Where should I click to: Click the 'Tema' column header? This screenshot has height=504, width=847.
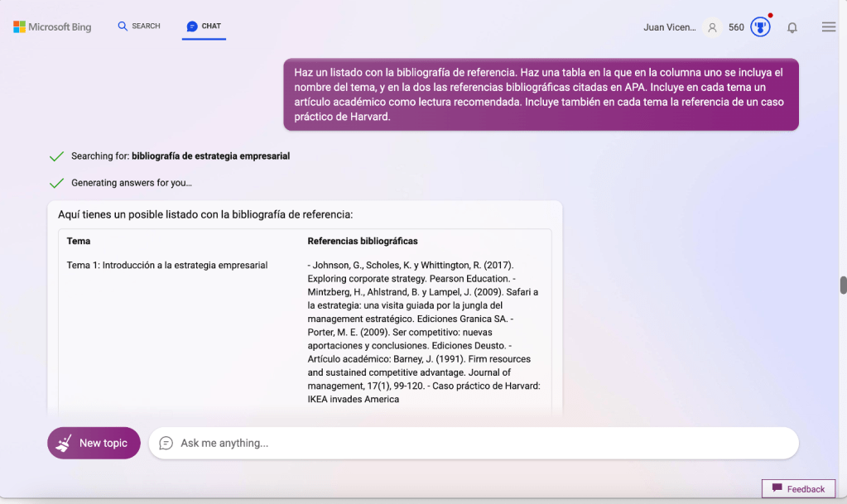click(79, 241)
